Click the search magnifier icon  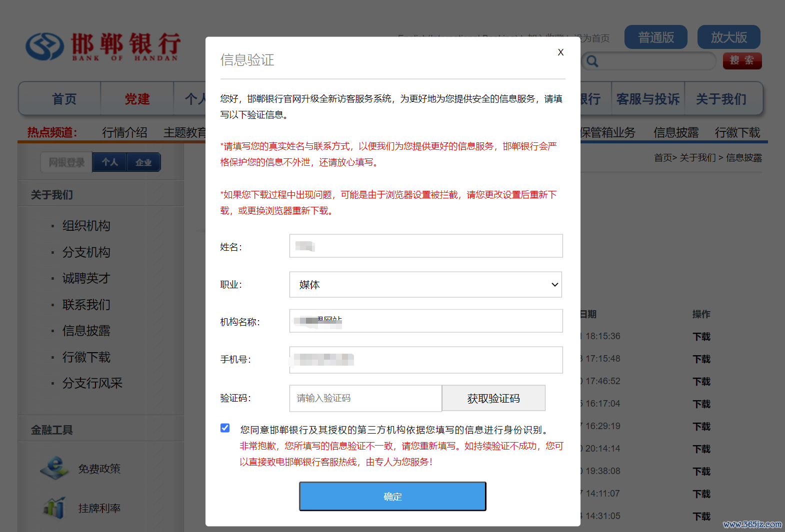click(592, 61)
